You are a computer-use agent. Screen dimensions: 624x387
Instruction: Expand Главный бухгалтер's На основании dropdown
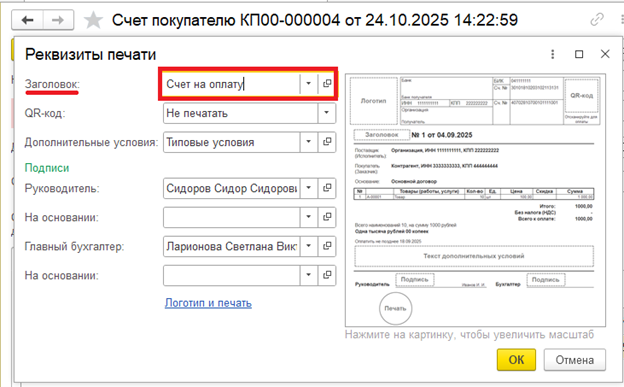[308, 275]
